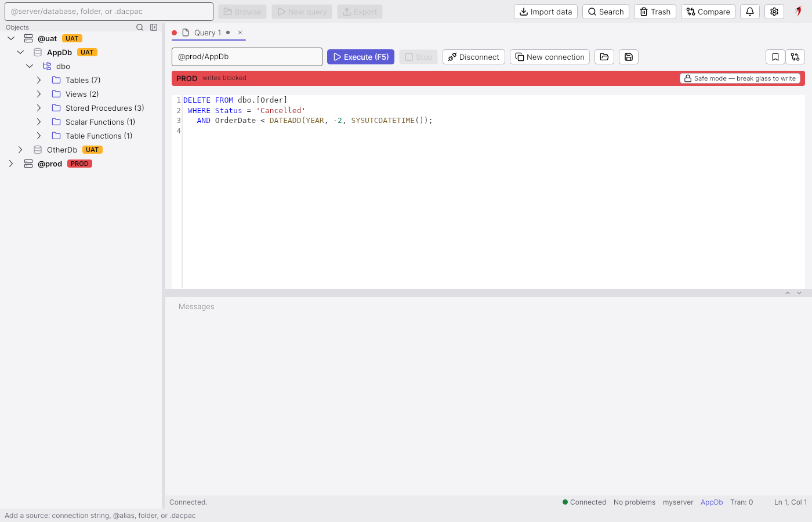This screenshot has width=812, height=522.
Task: Expand the Scalar Functions (1) folder
Action: tap(39, 122)
